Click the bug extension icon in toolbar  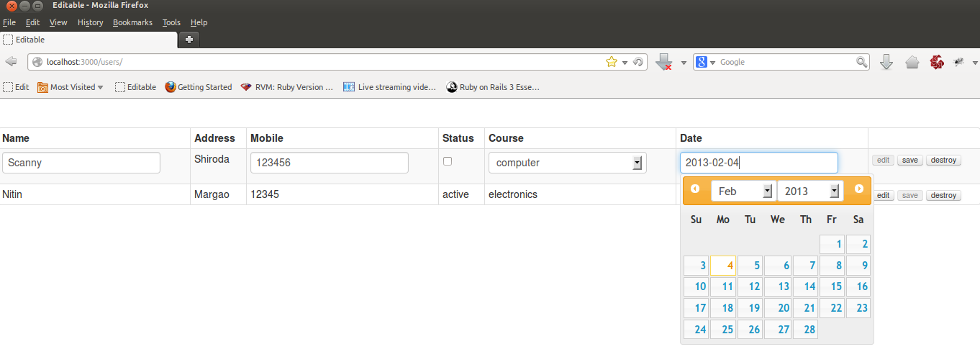click(959, 62)
